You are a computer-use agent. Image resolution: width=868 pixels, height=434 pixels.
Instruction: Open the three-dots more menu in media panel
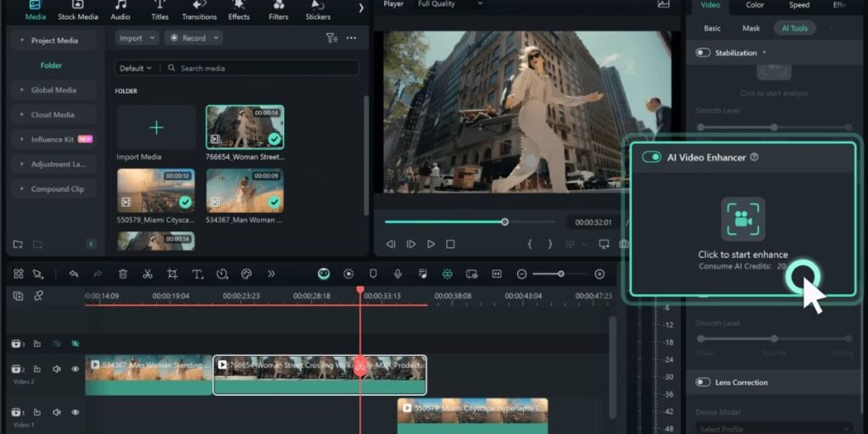point(352,38)
